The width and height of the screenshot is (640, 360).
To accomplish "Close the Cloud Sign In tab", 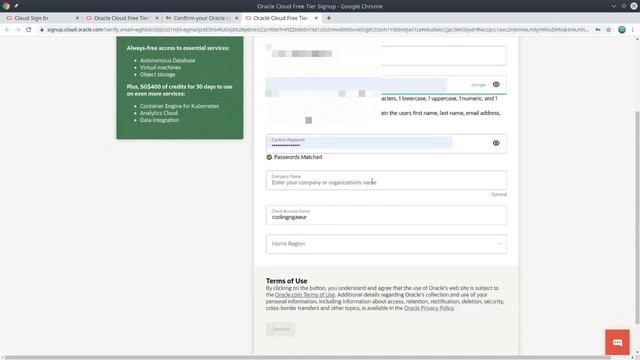I will coord(77,18).
